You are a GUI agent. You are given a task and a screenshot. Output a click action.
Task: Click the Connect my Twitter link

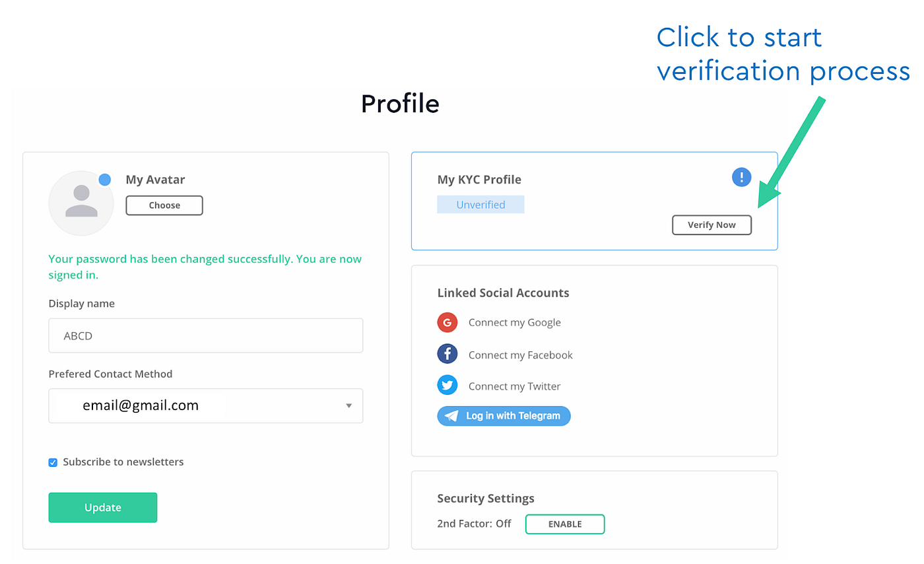click(515, 386)
